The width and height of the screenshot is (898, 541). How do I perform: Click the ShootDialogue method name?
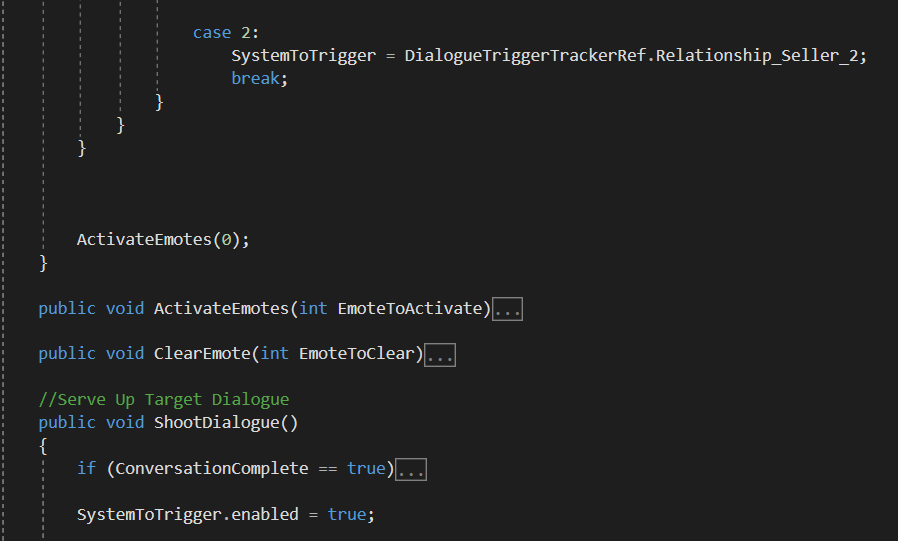click(x=216, y=422)
